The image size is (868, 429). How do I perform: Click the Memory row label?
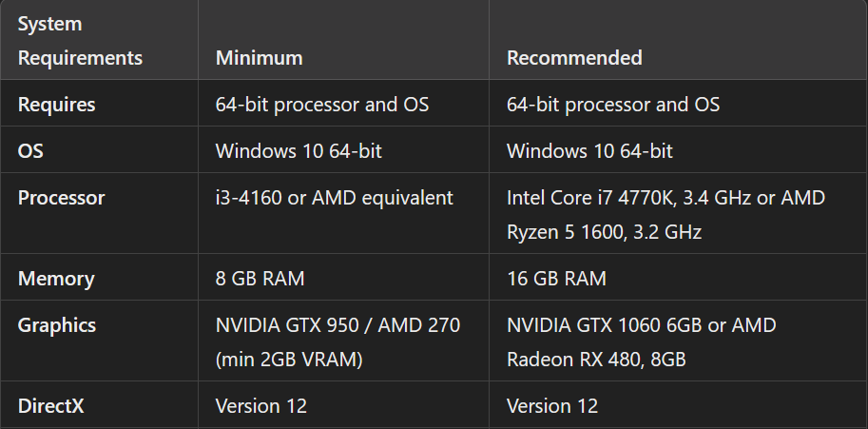coord(56,279)
